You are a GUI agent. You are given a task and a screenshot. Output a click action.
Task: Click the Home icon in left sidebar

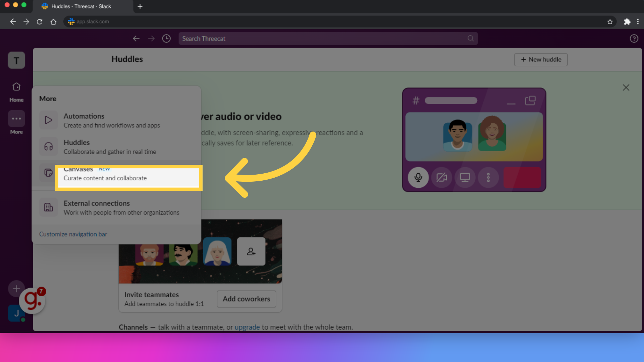(x=16, y=87)
